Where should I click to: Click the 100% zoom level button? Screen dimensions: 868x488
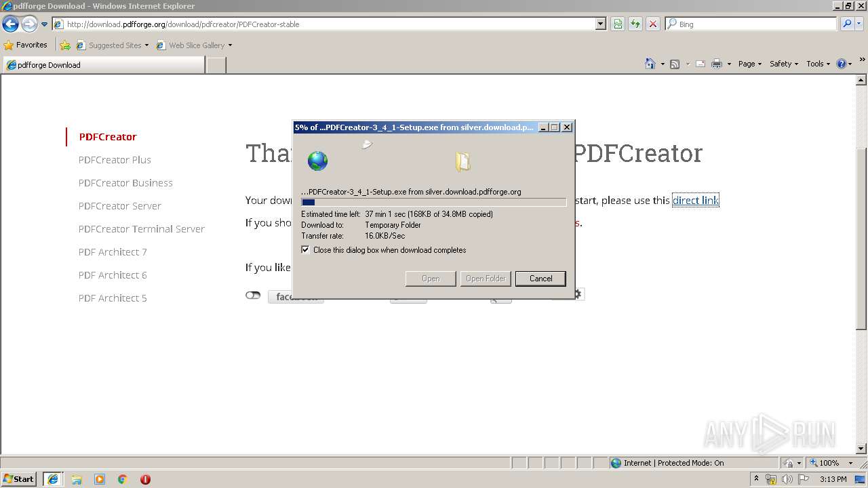tap(824, 463)
